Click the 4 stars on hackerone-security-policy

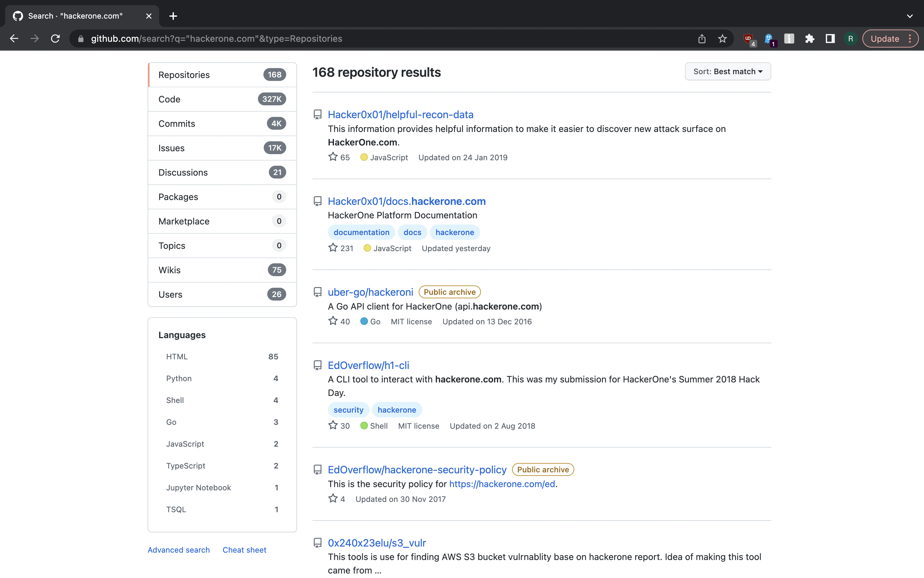pos(336,499)
